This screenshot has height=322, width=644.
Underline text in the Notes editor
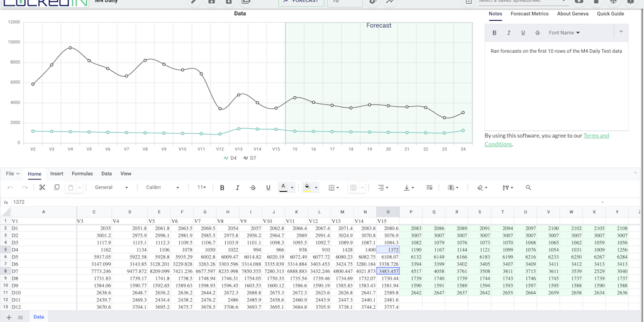(523, 33)
